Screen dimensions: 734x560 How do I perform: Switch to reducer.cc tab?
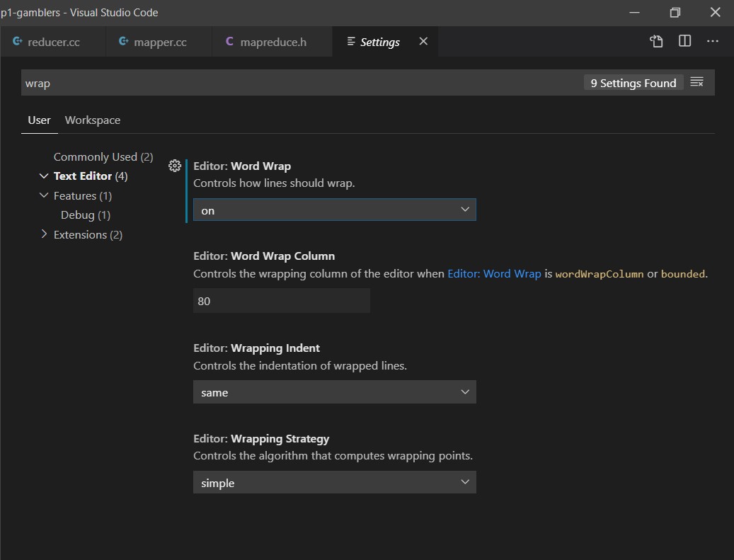point(53,42)
